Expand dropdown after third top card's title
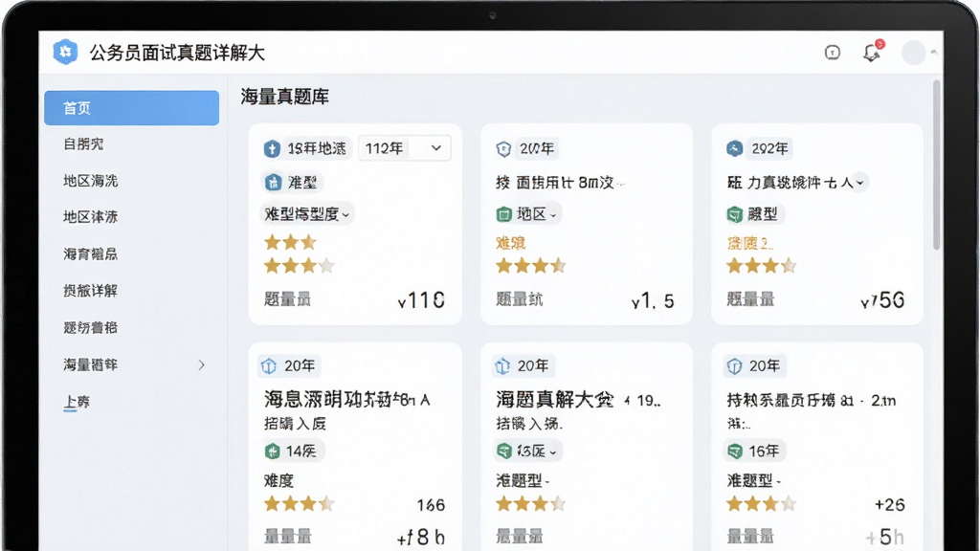The height and width of the screenshot is (551, 980). pos(860,183)
